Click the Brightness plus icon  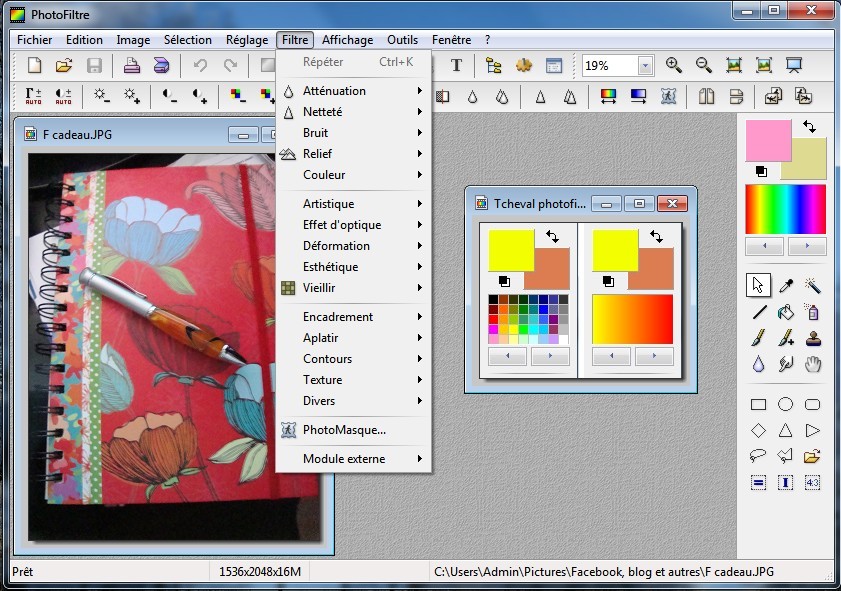click(132, 96)
